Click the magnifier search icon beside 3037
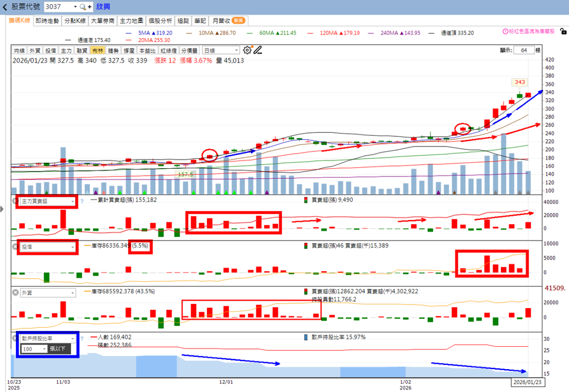This screenshot has width=569, height=392. pos(83,7)
